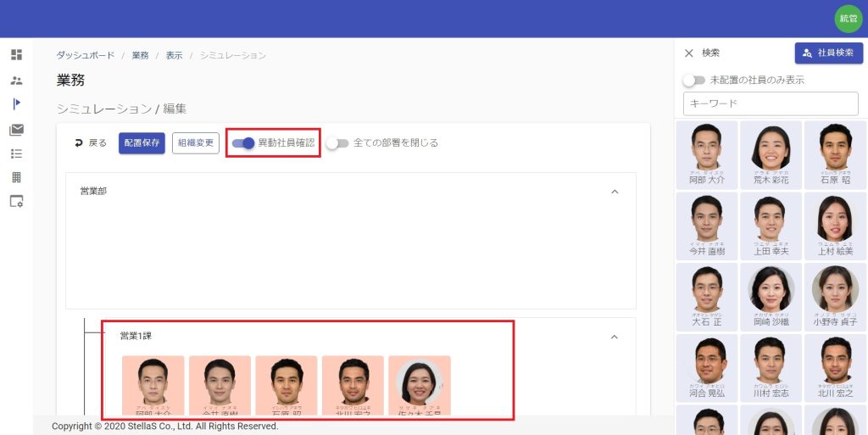The height and width of the screenshot is (435, 868).
Task: Click the 表示 breadcrumb link
Action: [x=174, y=55]
